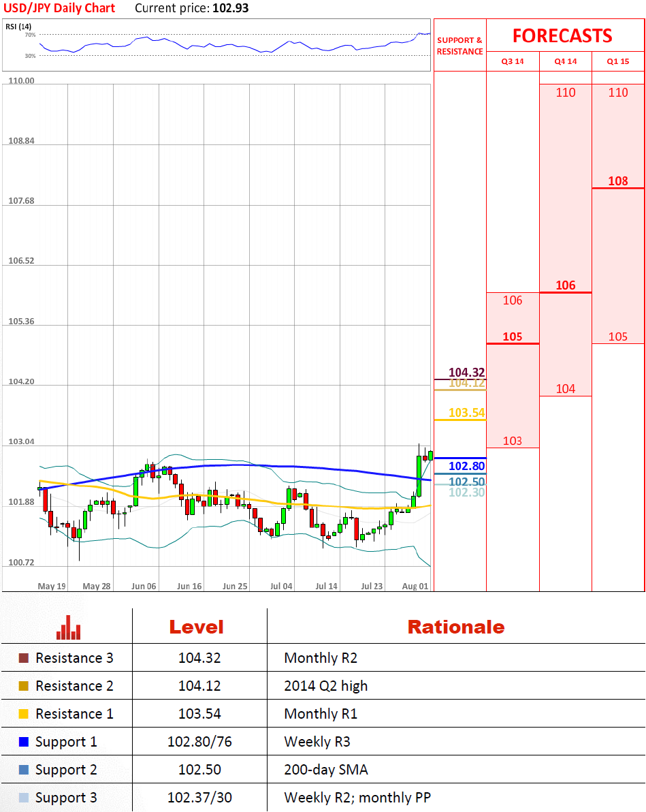Select the 'Q4 14' forecast column header
The image size is (646, 812).
pyautogui.click(x=565, y=61)
